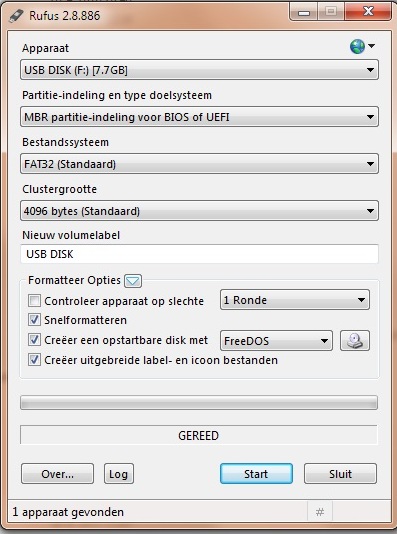Click the disc image selection icon
This screenshot has height=534, width=397.
[355, 341]
